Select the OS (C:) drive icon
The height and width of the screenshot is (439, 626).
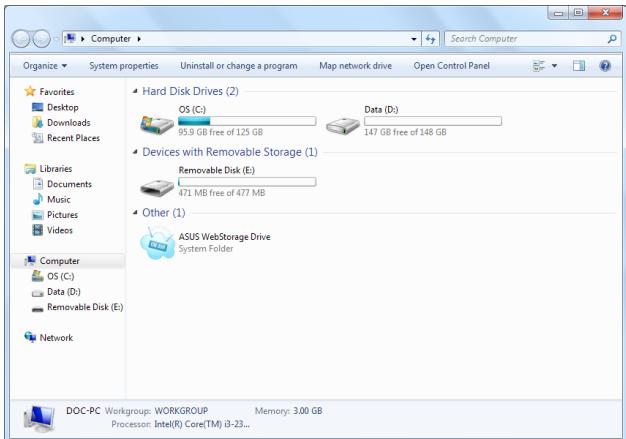[x=157, y=124]
